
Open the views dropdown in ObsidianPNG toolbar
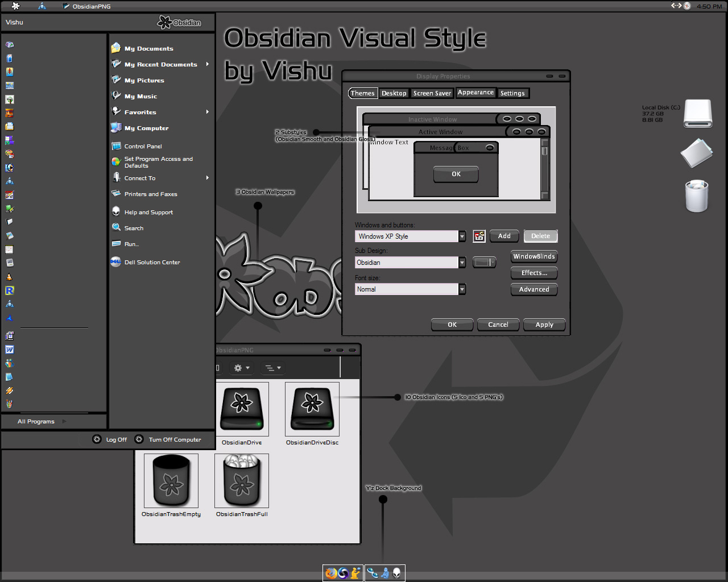pyautogui.click(x=272, y=368)
